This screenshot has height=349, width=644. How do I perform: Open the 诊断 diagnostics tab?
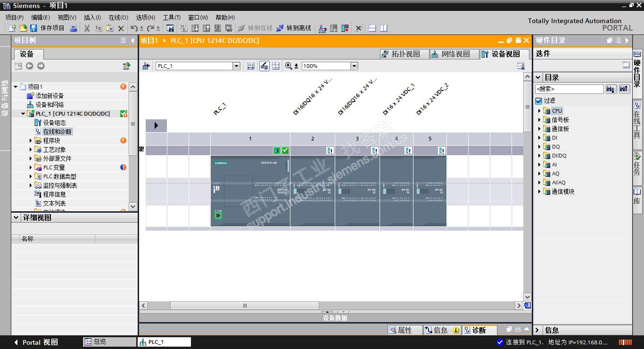tap(479, 330)
